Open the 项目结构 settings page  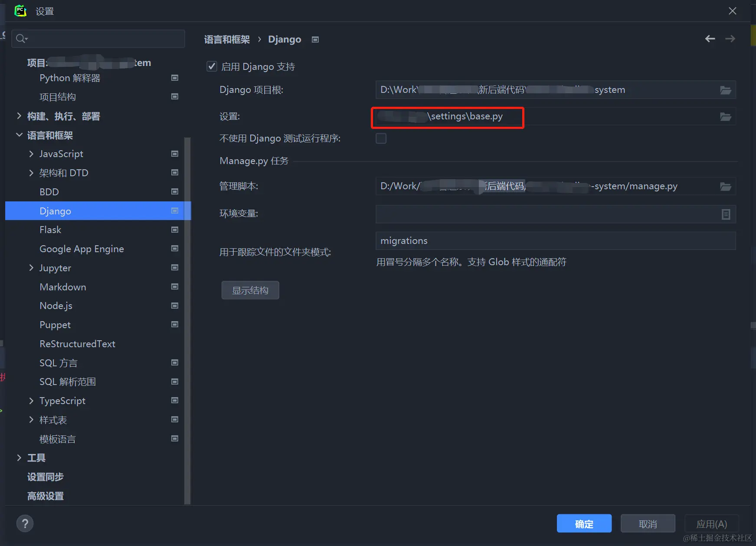coord(58,97)
